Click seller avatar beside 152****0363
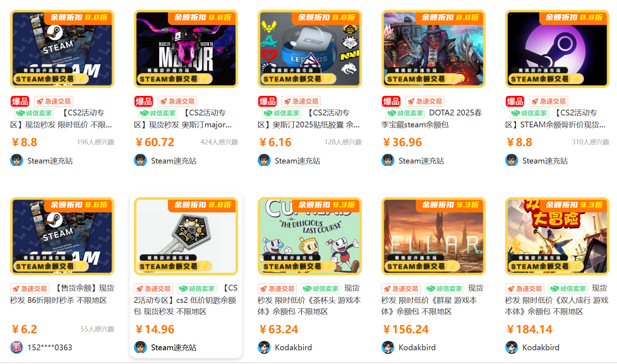Screen dimensions: 617x364 [x=17, y=347]
